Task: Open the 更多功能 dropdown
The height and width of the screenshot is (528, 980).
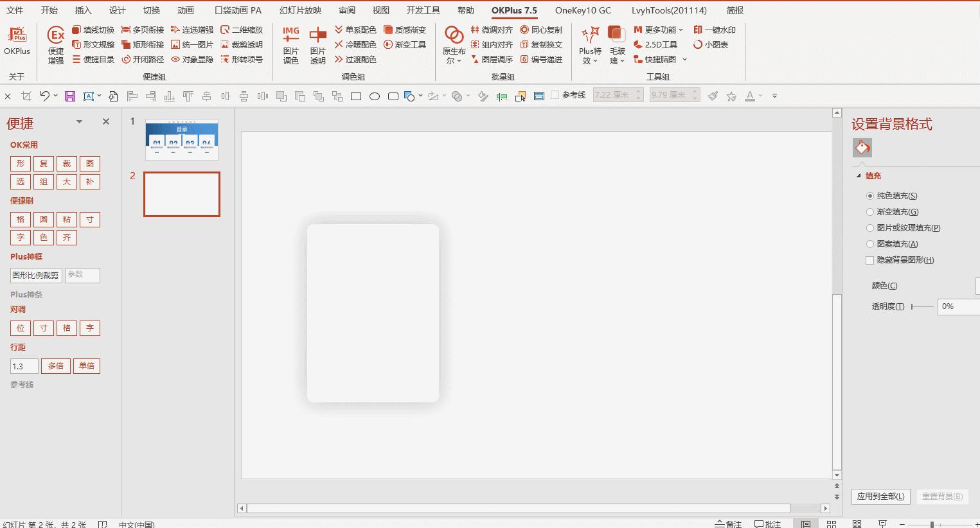Action: 658,30
